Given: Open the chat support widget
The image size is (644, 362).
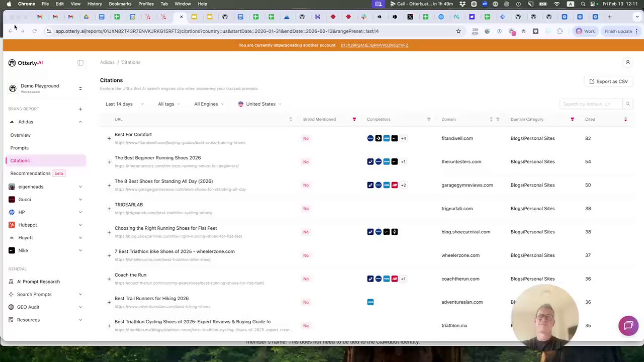Looking at the screenshot, I should (628, 326).
